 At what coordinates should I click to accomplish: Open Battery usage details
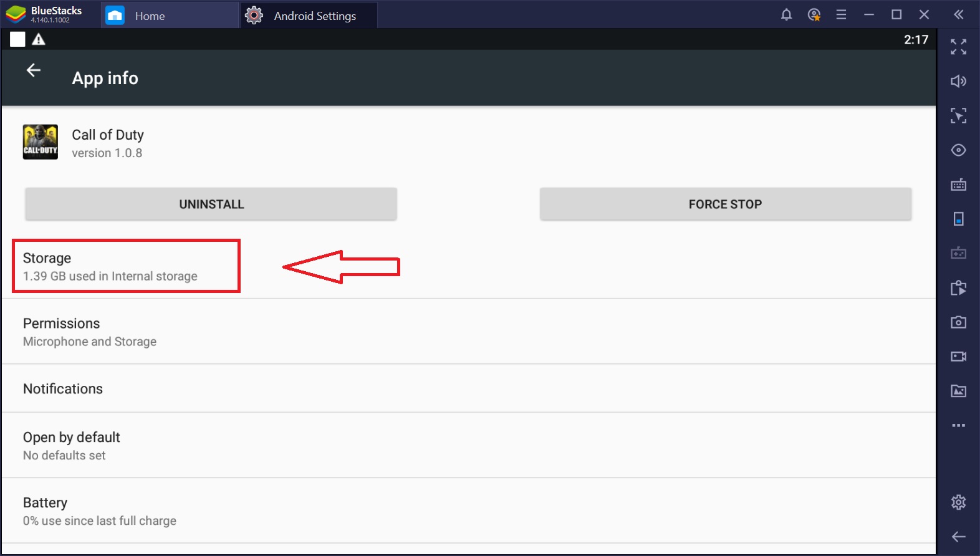[469, 511]
